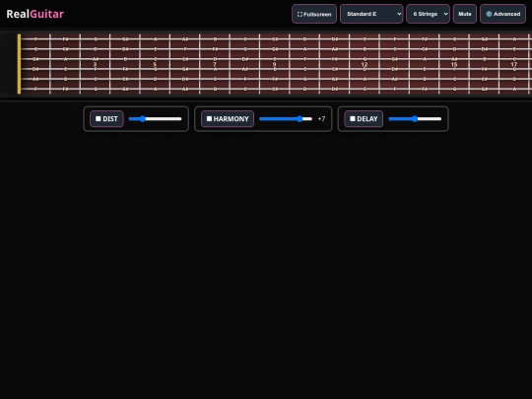
Task: Play F at fret 1 on top string
Action: point(35,39)
